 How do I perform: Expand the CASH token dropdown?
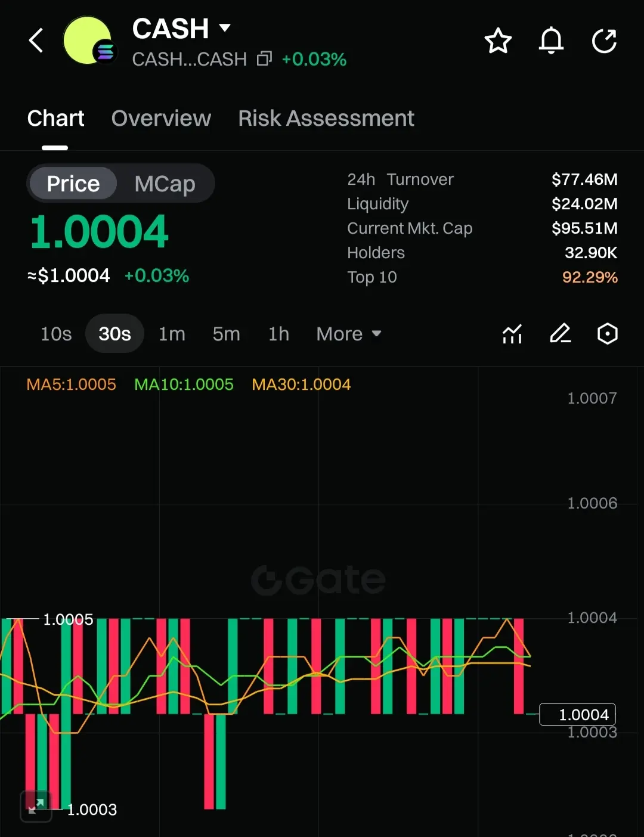pos(225,28)
